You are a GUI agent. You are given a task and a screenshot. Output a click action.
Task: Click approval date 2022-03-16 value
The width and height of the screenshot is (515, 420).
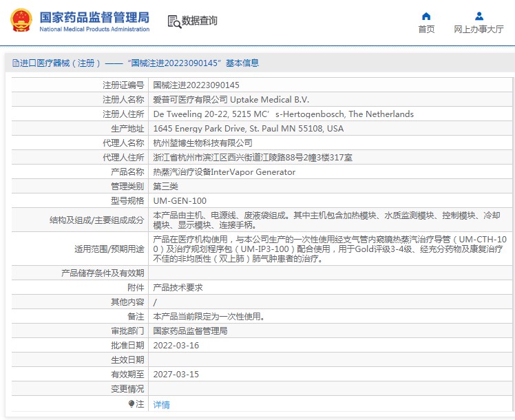coord(176,346)
